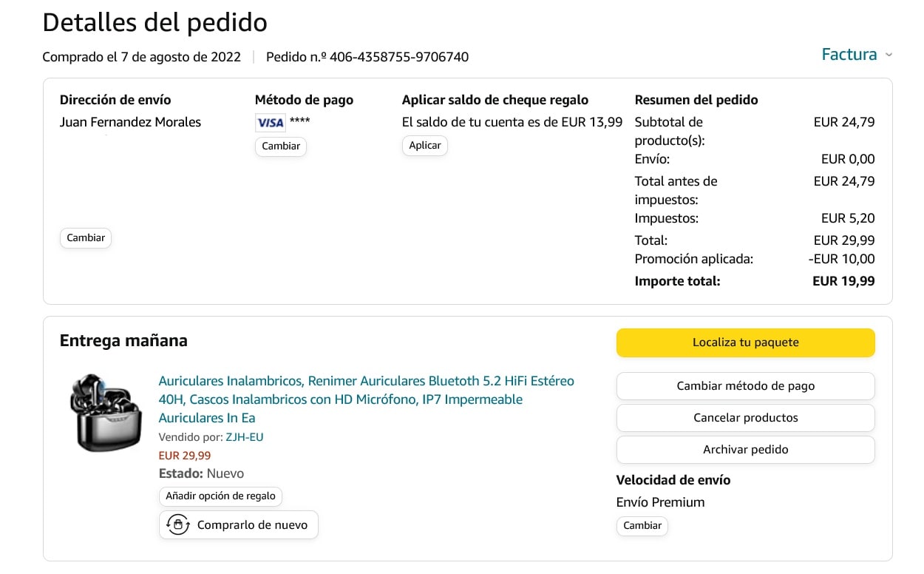
Task: Click the Comprarlo de nuevo button label
Action: click(x=252, y=525)
